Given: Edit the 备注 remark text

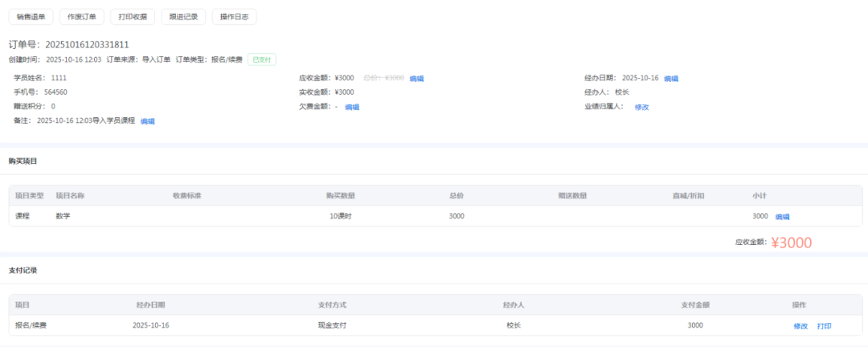Looking at the screenshot, I should (x=148, y=121).
